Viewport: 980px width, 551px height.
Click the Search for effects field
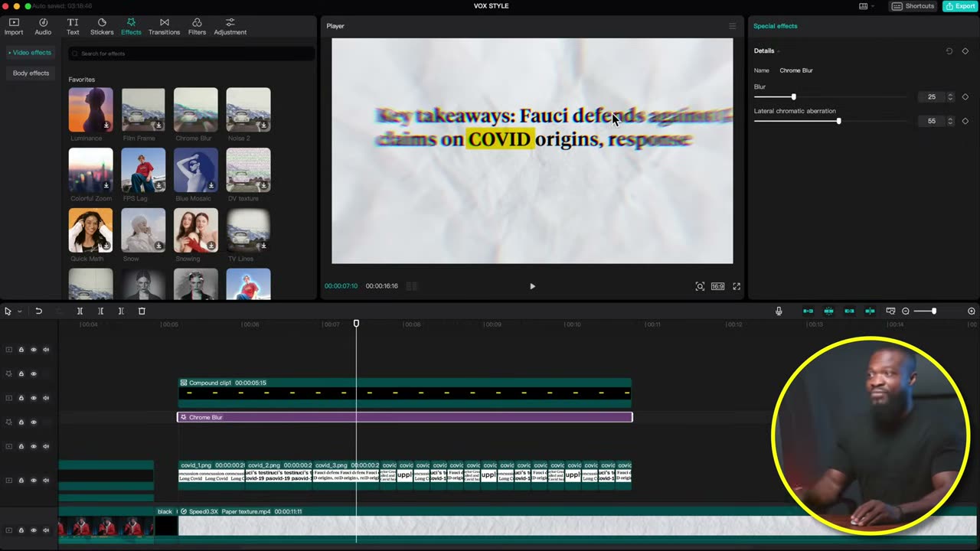(x=191, y=54)
